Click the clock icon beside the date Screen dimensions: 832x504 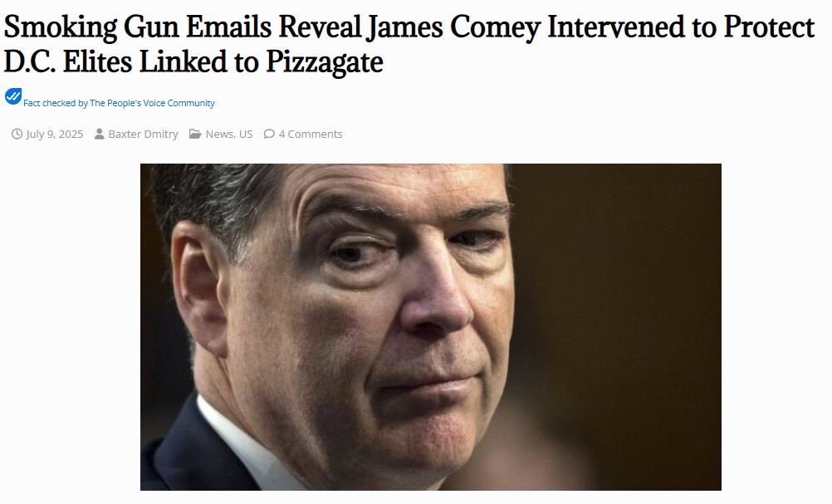click(17, 135)
